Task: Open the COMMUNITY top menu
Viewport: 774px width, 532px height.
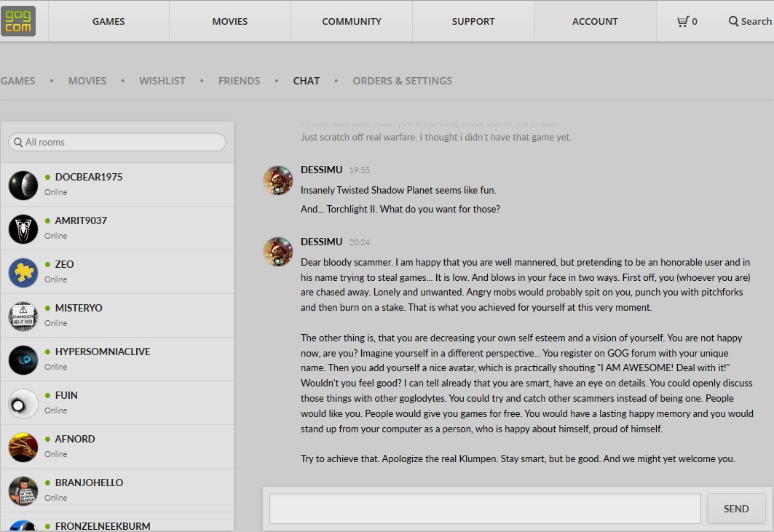Action: 352,21
